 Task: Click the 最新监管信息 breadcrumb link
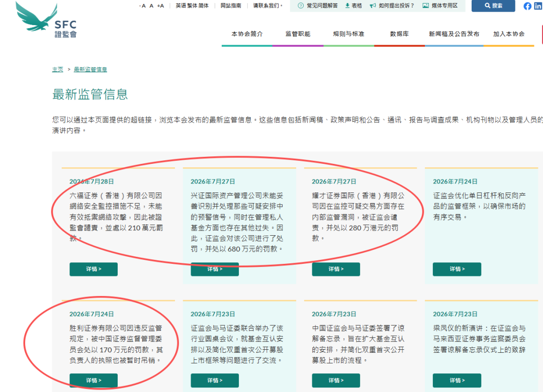click(90, 69)
